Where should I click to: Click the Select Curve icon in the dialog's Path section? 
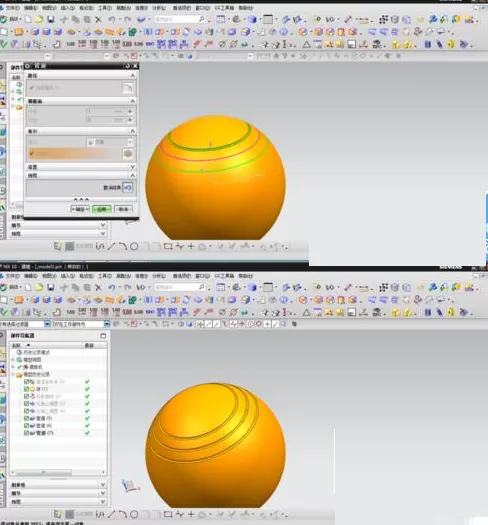point(128,88)
